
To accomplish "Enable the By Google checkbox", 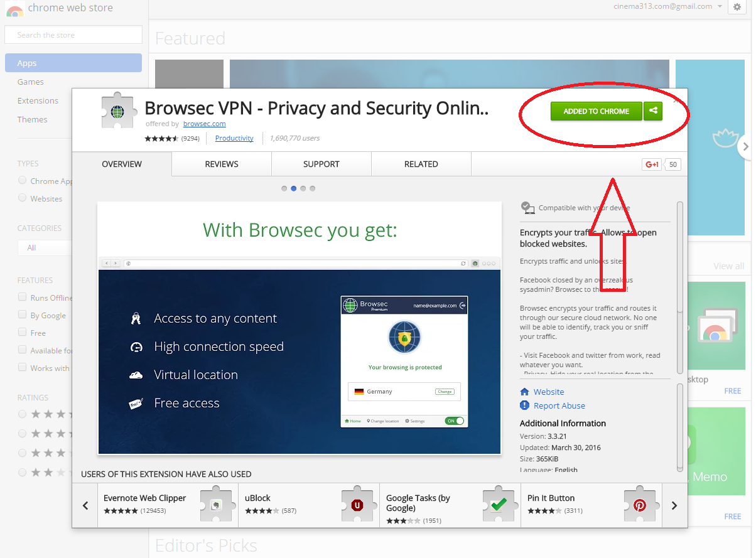I will tap(23, 315).
